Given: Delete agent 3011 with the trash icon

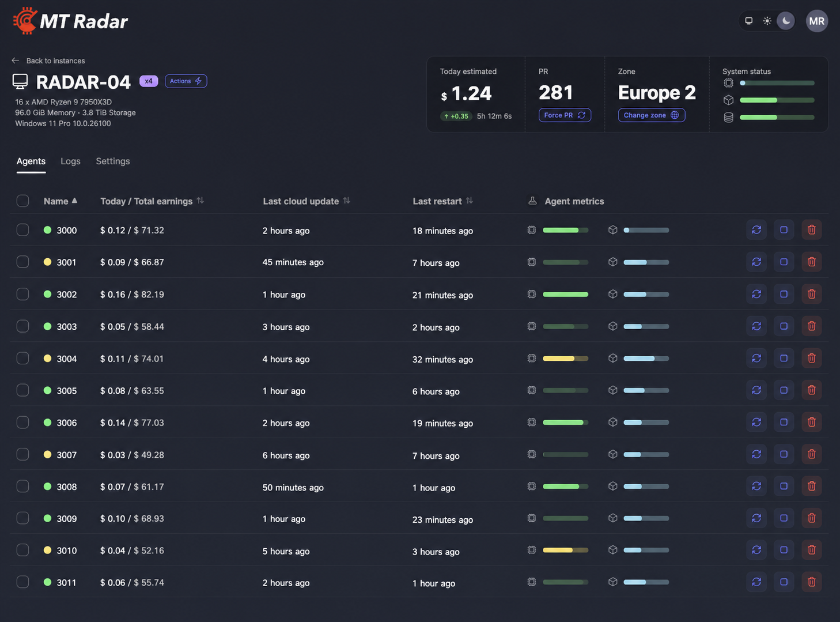Looking at the screenshot, I should click(x=811, y=582).
